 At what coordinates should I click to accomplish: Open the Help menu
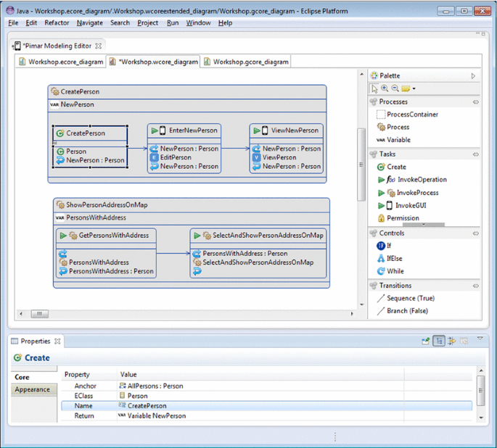coord(225,22)
